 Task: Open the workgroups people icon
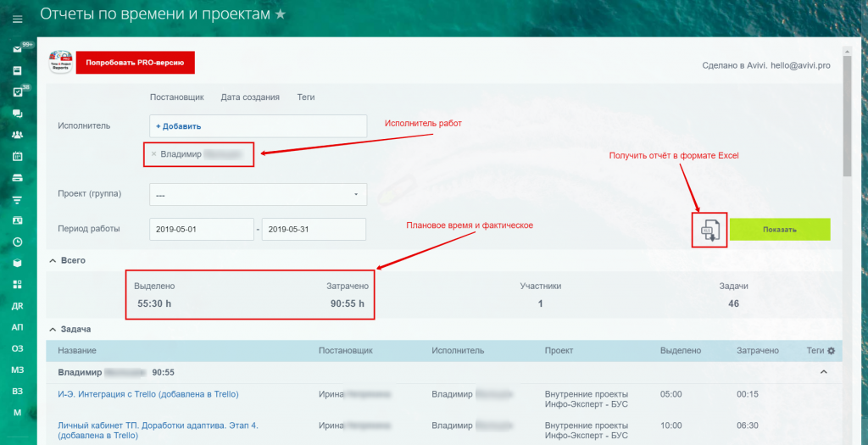tap(17, 135)
